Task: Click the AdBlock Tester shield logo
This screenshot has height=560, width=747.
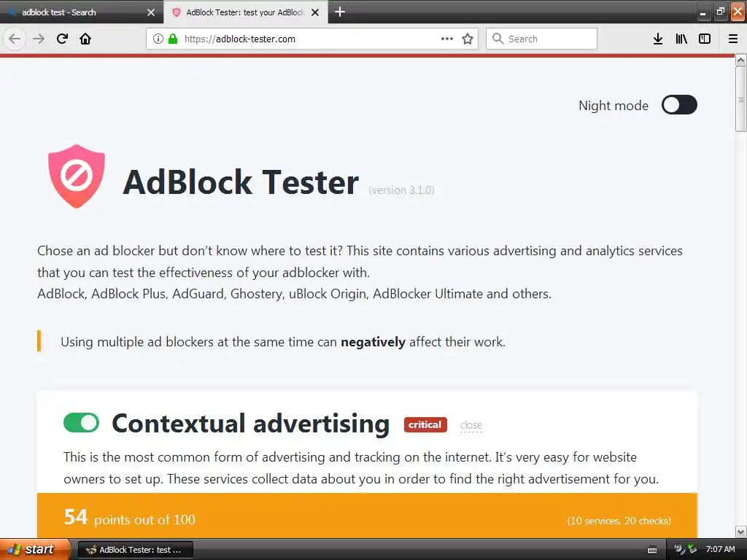Action: [x=76, y=176]
